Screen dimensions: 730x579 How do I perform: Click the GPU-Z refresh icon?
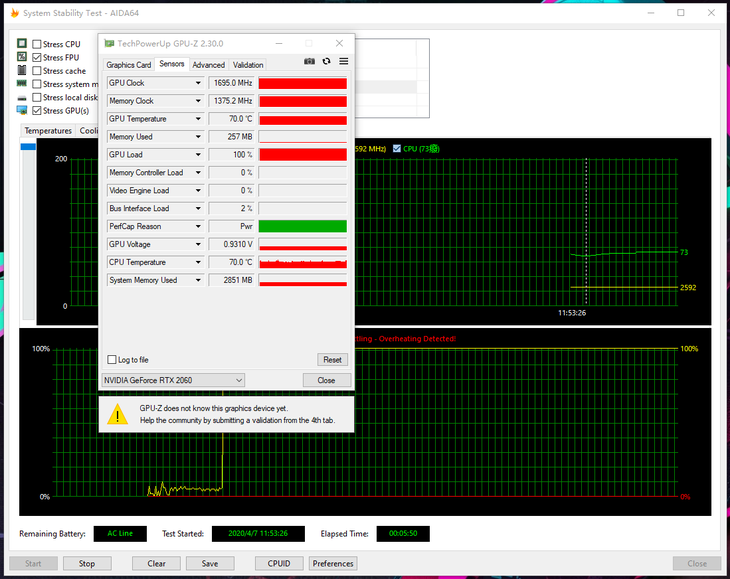pyautogui.click(x=326, y=62)
